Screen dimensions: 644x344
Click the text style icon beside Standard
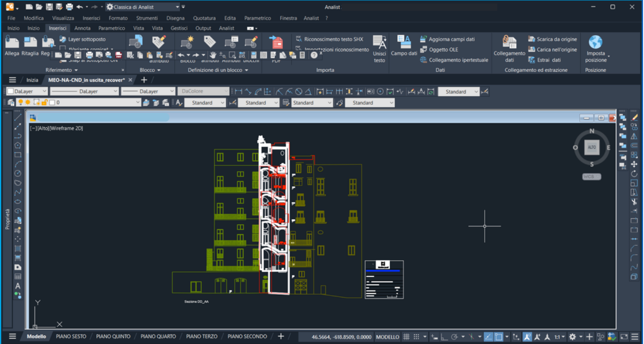pyautogui.click(x=179, y=103)
